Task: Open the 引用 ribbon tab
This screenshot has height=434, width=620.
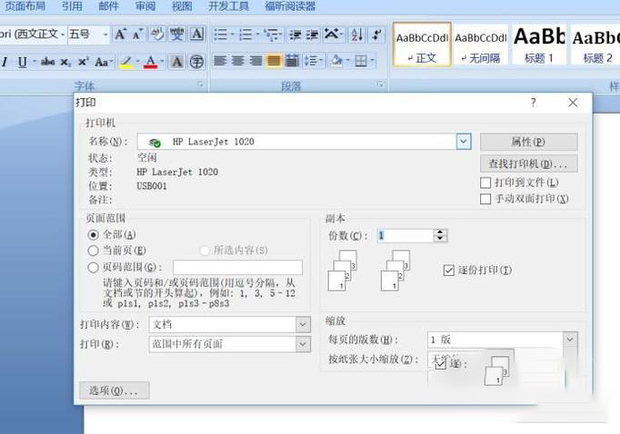Action: tap(72, 6)
